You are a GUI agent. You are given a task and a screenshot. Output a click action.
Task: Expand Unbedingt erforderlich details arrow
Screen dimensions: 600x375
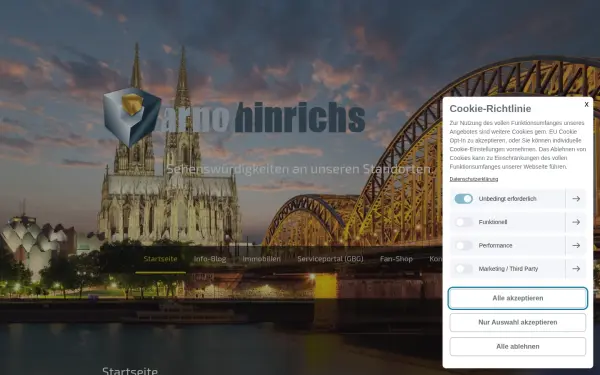576,199
